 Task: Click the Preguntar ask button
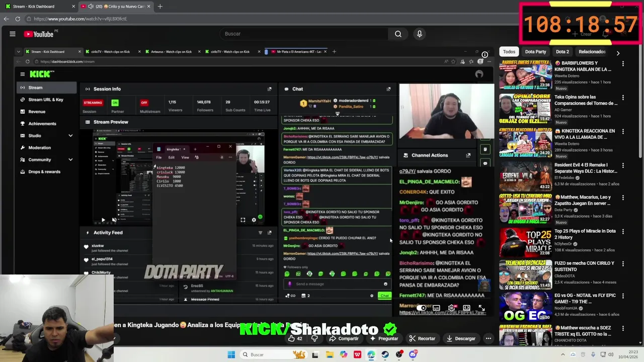click(x=383, y=338)
